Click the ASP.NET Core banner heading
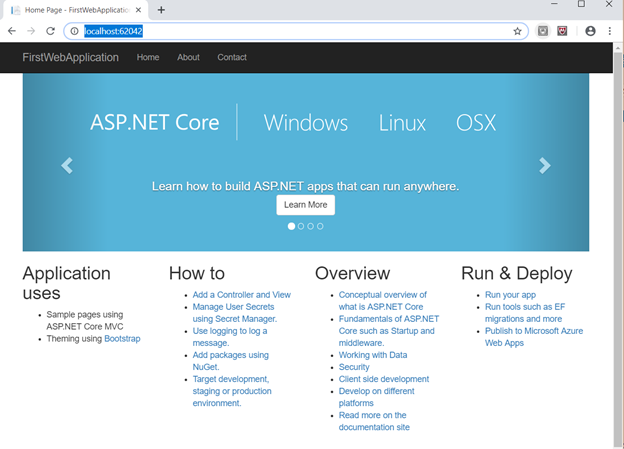This screenshot has width=624, height=449. pyautogui.click(x=155, y=122)
